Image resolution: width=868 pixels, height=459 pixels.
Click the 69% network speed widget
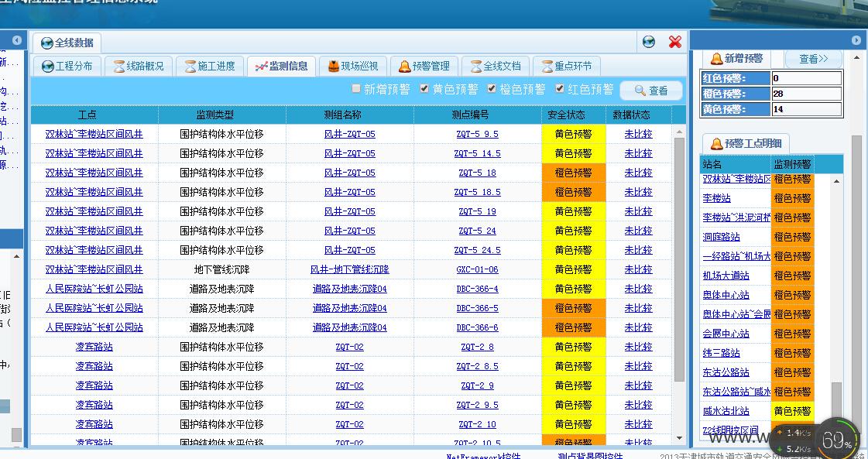pyautogui.click(x=837, y=440)
